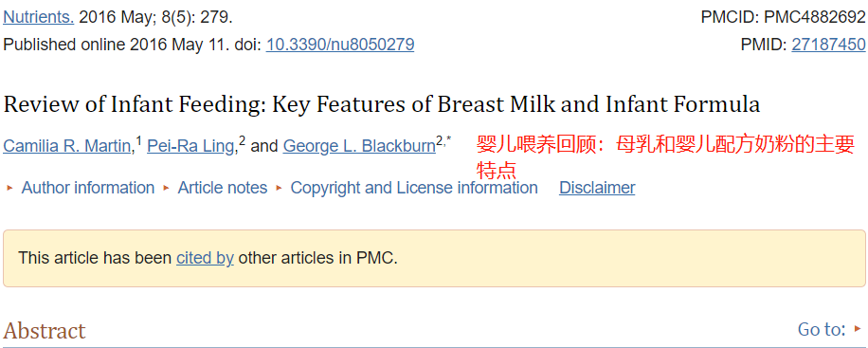This screenshot has height=348, width=868.
Task: Open author George L. Blackburn's link
Action: 359,146
